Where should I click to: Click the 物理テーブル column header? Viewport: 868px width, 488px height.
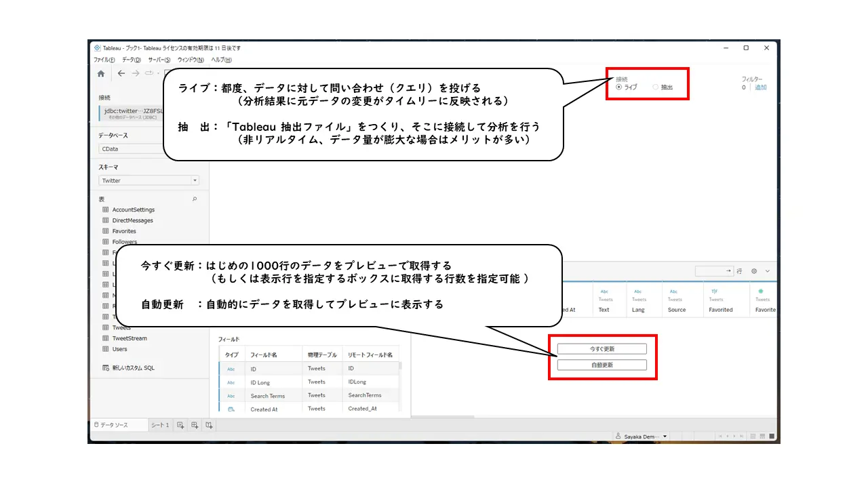322,354
